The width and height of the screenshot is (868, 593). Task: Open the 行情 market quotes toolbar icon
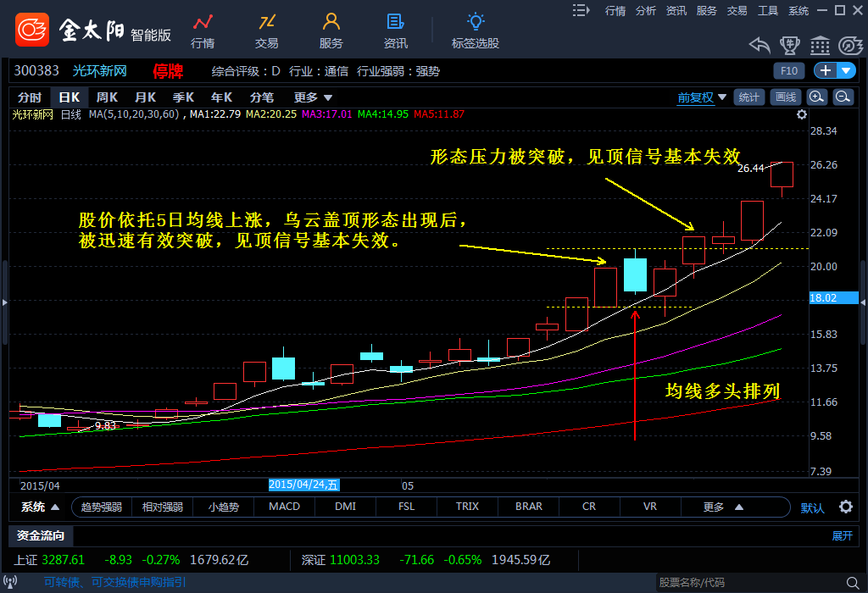pyautogui.click(x=203, y=31)
